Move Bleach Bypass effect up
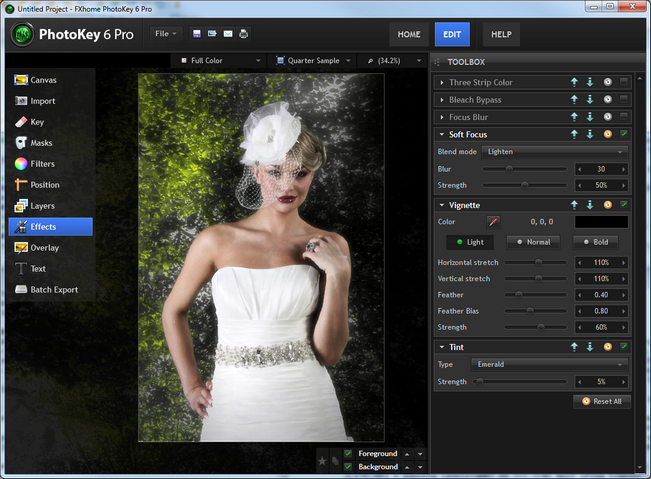Screen dimensions: 651x479 (x=574, y=100)
